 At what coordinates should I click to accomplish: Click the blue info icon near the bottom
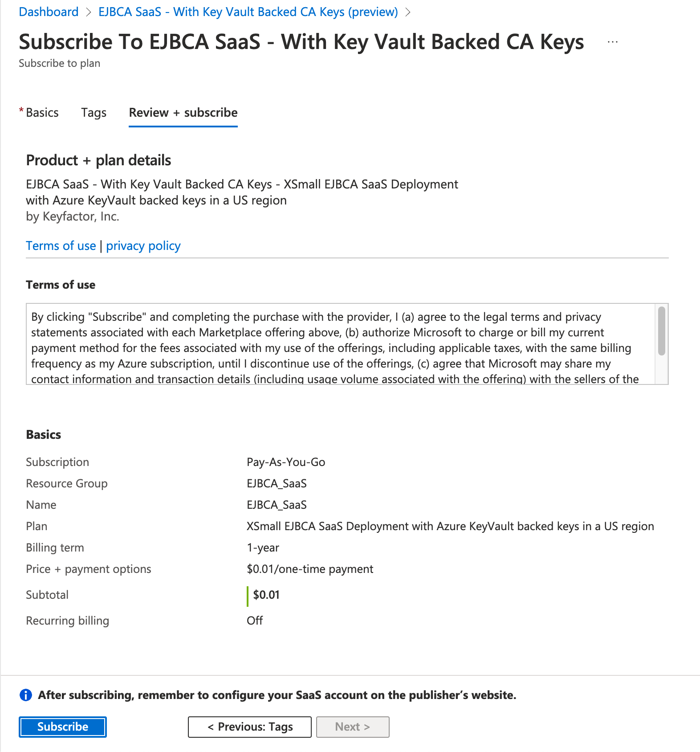(26, 695)
